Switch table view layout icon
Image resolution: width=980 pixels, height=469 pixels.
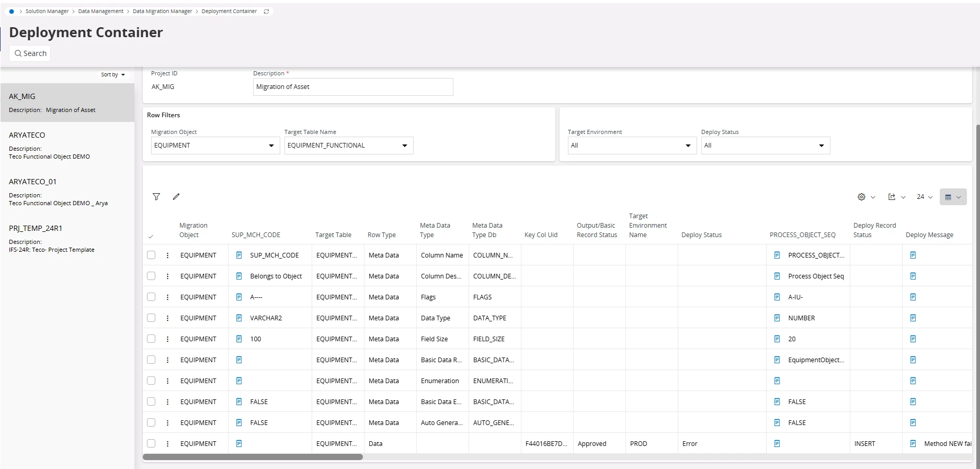pyautogui.click(x=953, y=197)
